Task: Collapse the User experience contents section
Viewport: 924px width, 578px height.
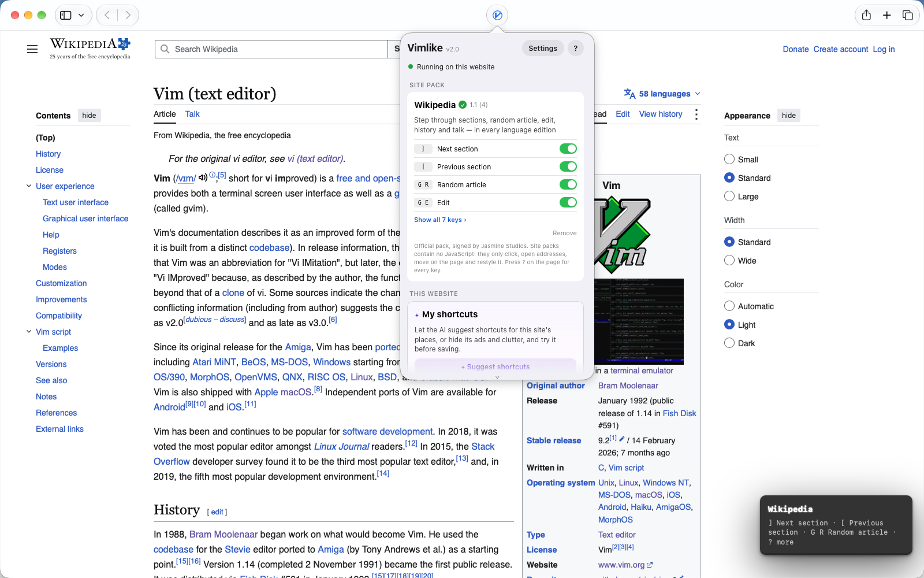Action: (29, 186)
